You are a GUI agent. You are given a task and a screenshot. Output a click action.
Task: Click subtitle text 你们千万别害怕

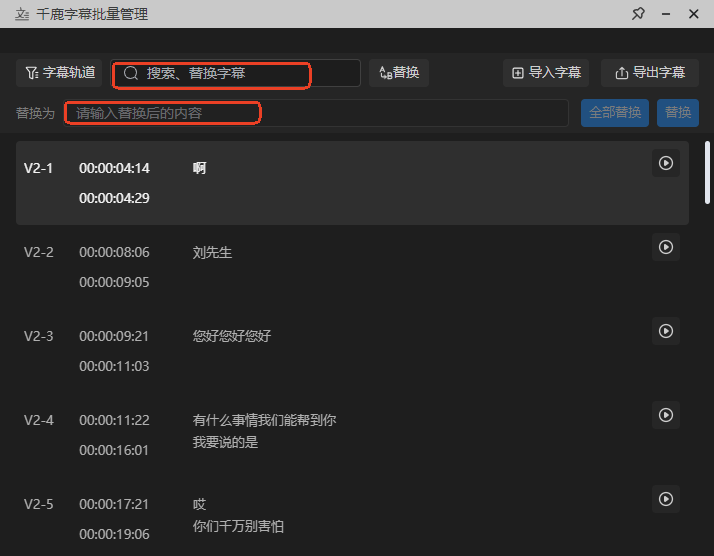[x=238, y=526]
